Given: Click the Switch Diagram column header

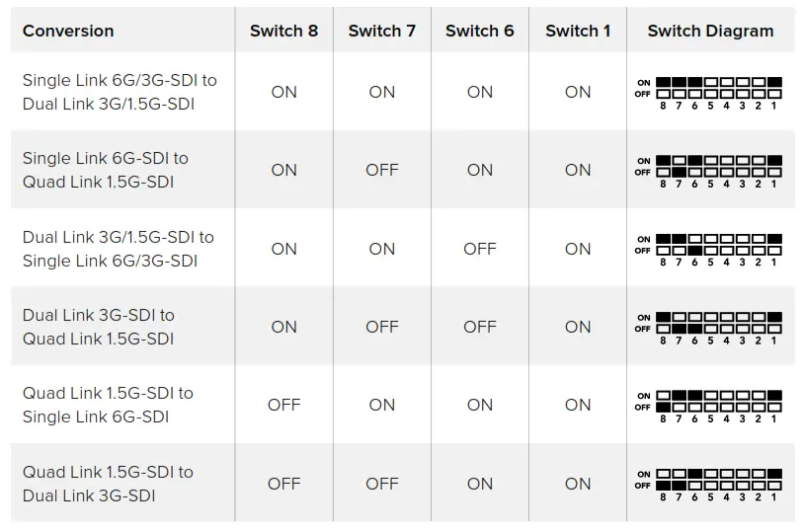Looking at the screenshot, I should [710, 31].
